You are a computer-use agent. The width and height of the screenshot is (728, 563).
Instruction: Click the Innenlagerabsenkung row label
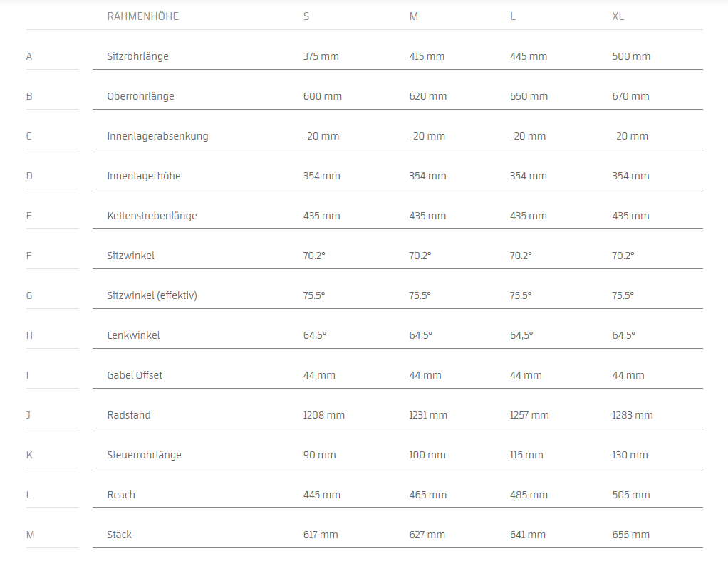tap(157, 136)
